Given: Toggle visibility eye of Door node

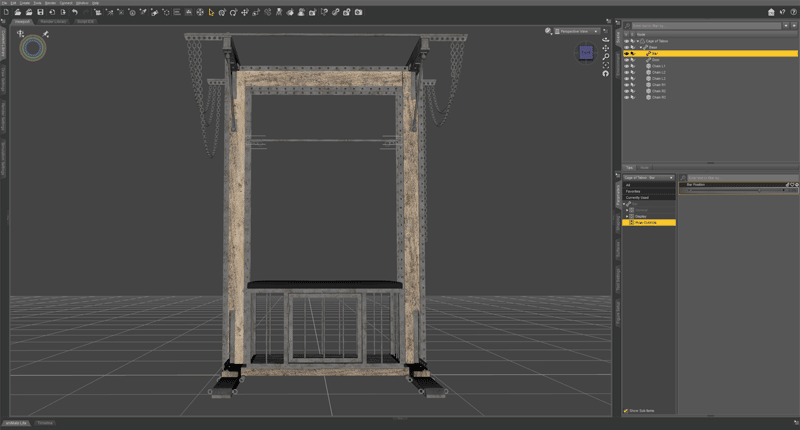Looking at the screenshot, I should (627, 60).
